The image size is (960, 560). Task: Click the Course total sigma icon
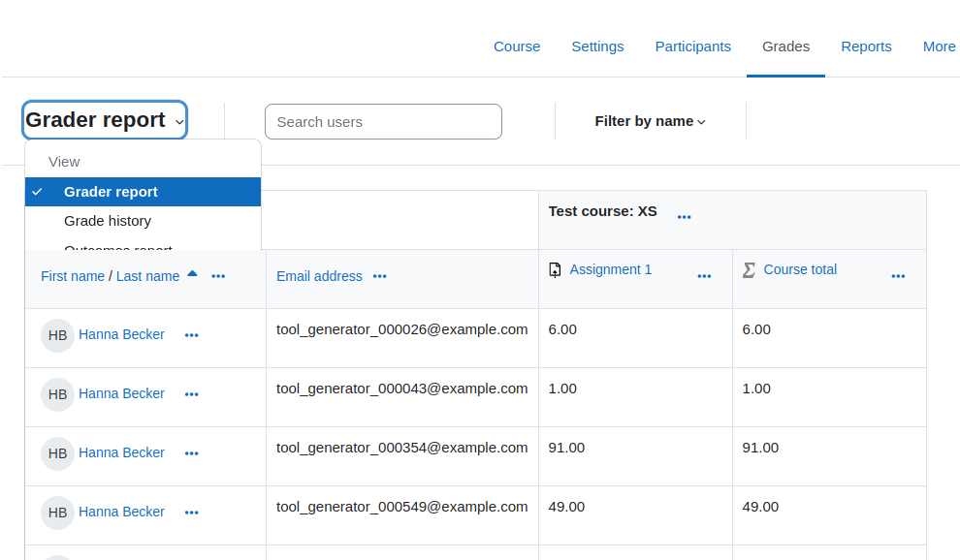pyautogui.click(x=749, y=270)
